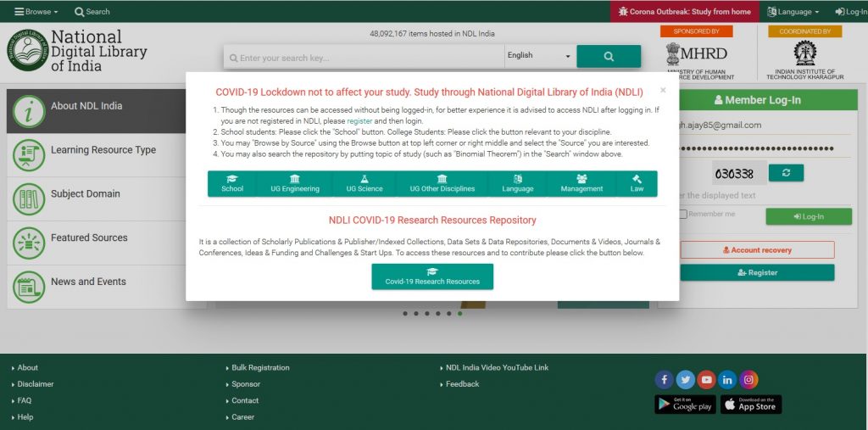
Task: Tick the Remember me checkbox
Action: pos(684,214)
